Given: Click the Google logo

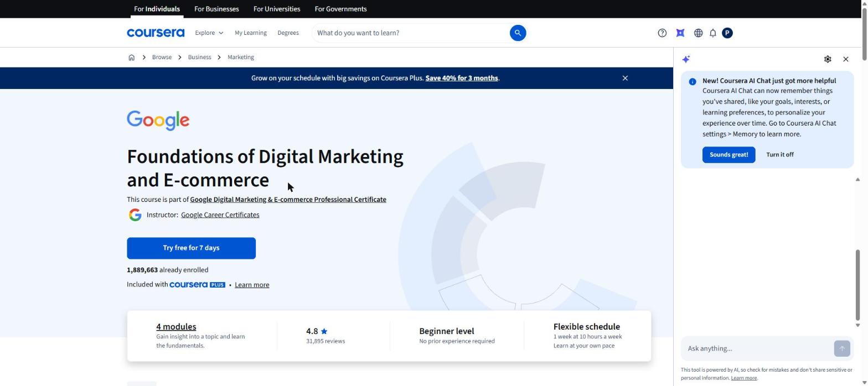Looking at the screenshot, I should [158, 121].
